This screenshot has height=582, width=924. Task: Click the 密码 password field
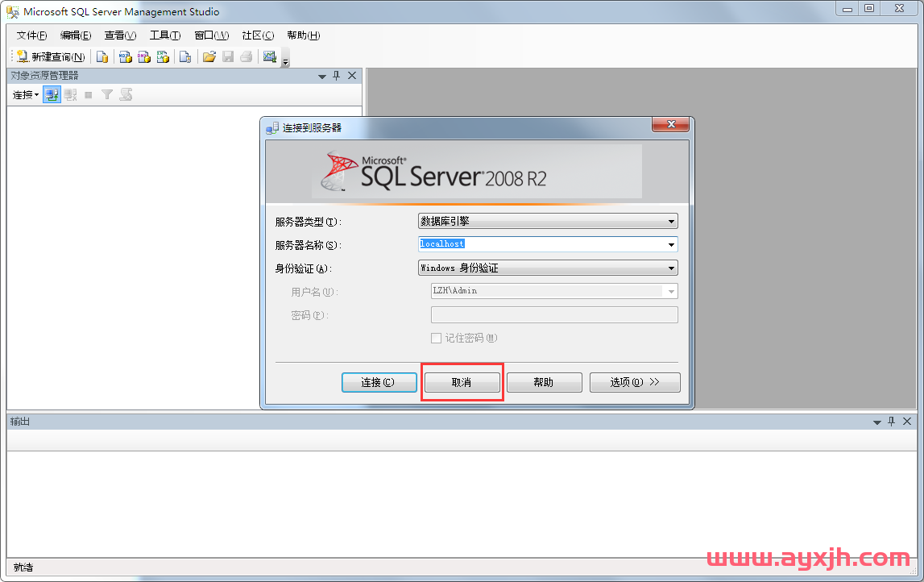(554, 315)
